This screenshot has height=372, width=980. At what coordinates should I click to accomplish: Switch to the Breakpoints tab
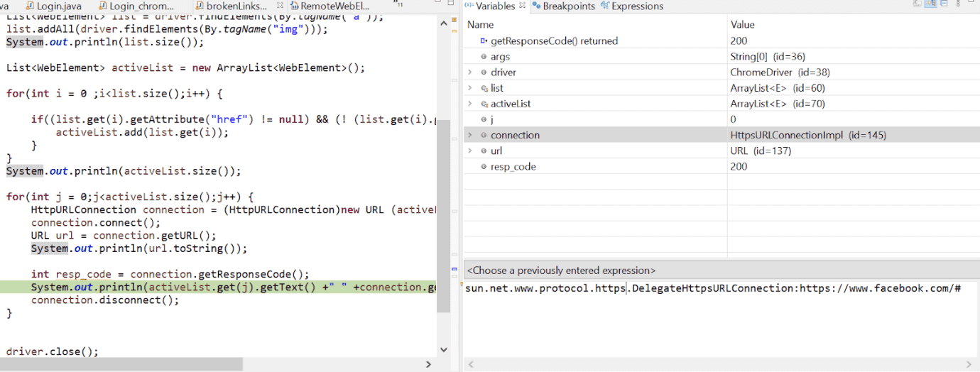point(568,6)
